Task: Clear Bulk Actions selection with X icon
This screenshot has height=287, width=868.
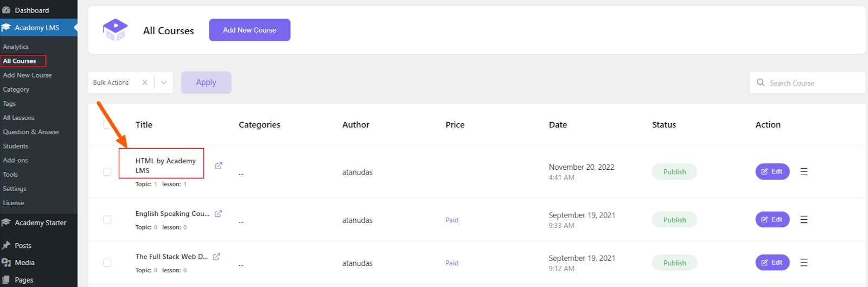Action: (x=145, y=82)
